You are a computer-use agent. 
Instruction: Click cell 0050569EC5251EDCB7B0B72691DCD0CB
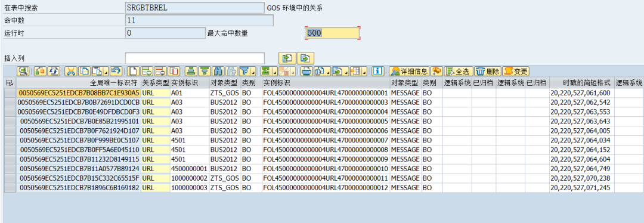(x=79, y=103)
